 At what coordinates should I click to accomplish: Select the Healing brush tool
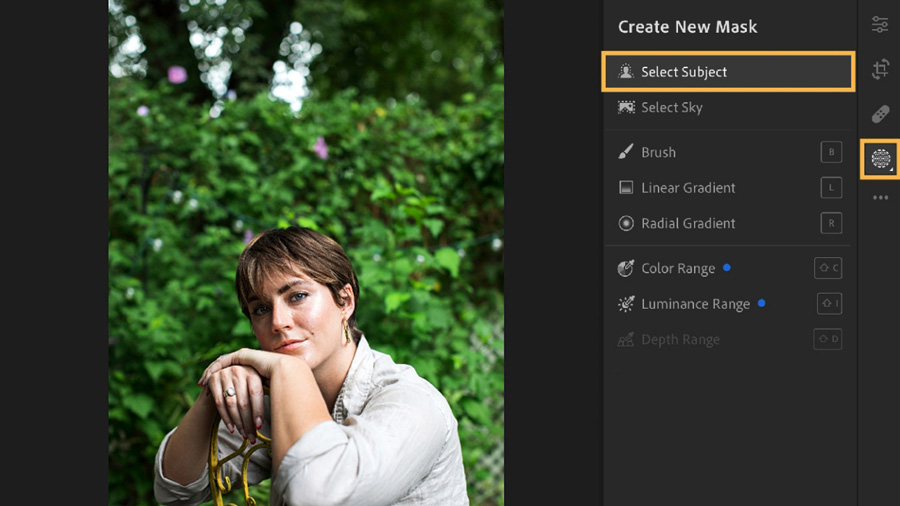[880, 114]
